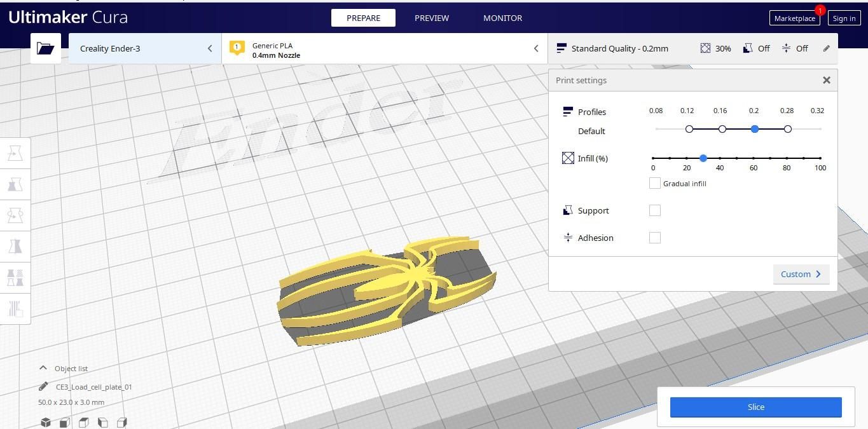Expand the Generic PLA material selector
This screenshot has width=868, height=429.
point(384,48)
